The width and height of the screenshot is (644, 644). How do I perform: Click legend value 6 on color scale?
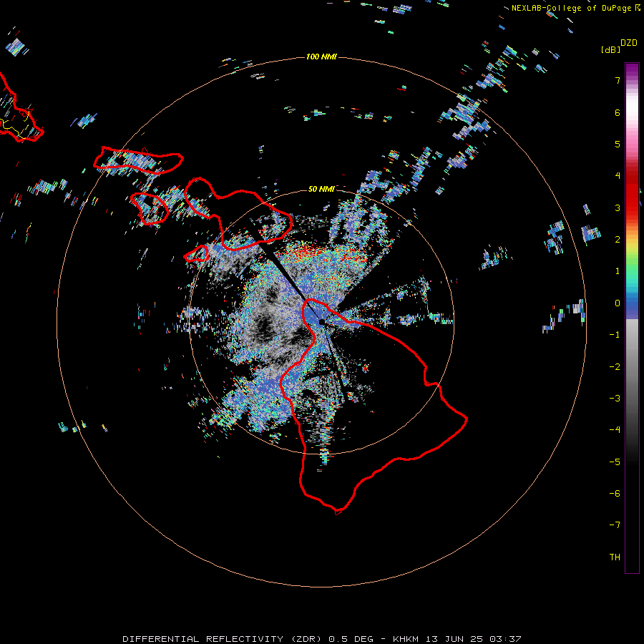point(618,112)
